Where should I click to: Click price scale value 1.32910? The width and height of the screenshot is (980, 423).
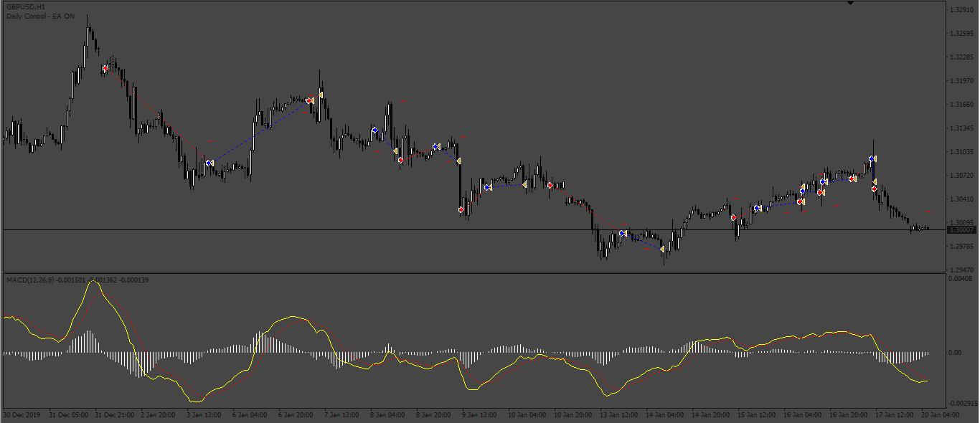(x=961, y=10)
